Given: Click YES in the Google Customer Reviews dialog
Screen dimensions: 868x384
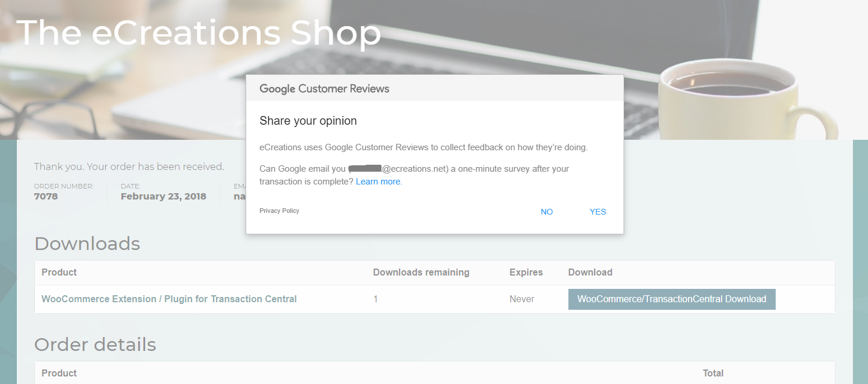Looking at the screenshot, I should tap(597, 212).
